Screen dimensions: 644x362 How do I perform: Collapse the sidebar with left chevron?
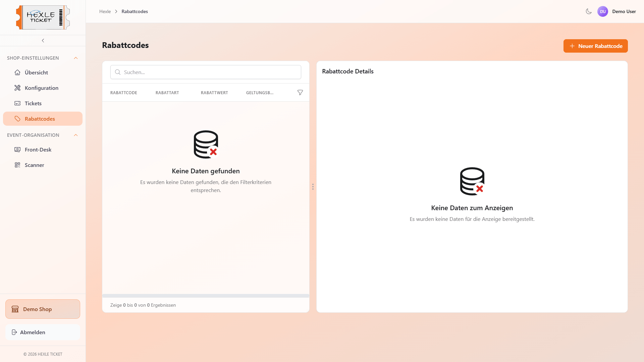coord(43,41)
